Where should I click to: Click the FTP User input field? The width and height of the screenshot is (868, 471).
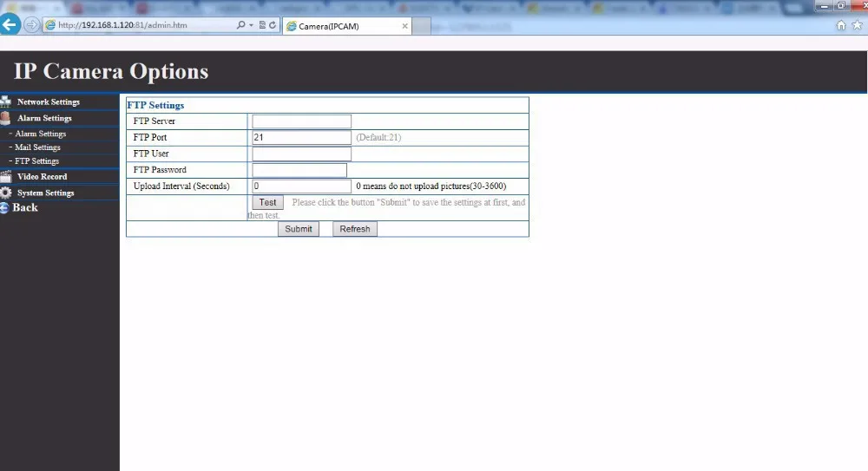coord(302,154)
